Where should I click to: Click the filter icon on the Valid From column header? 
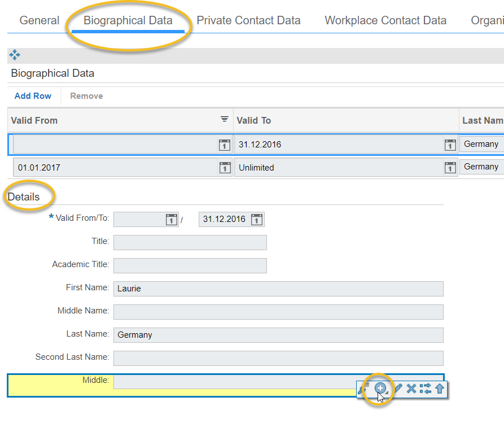click(x=224, y=119)
